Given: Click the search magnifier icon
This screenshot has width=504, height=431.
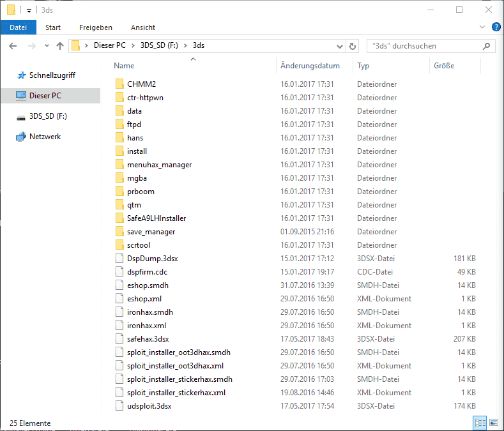Looking at the screenshot, I should point(486,46).
